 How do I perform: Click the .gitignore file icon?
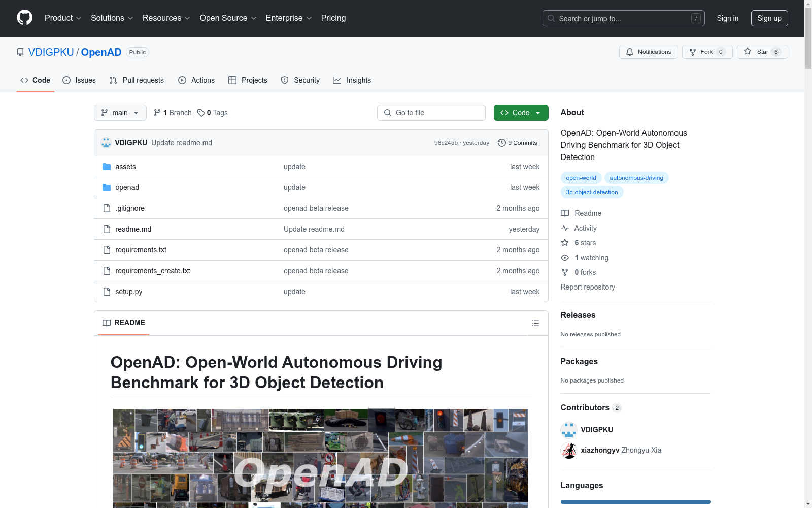107,208
